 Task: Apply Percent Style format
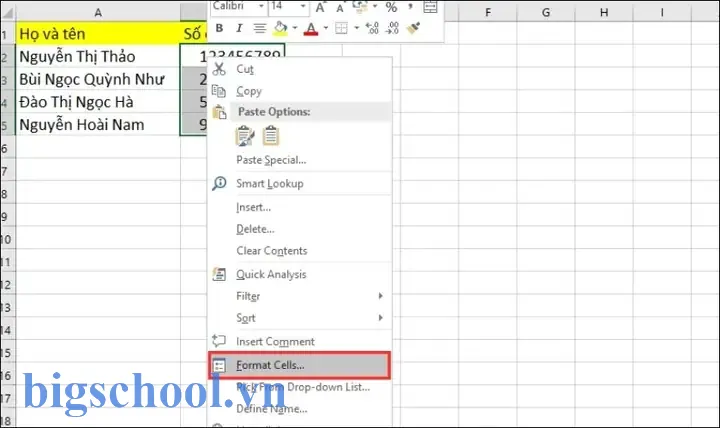391,7
